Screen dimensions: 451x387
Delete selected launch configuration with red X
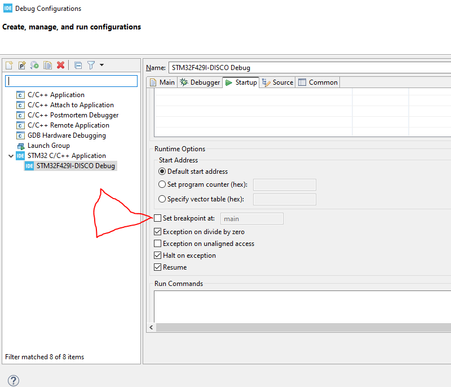60,65
